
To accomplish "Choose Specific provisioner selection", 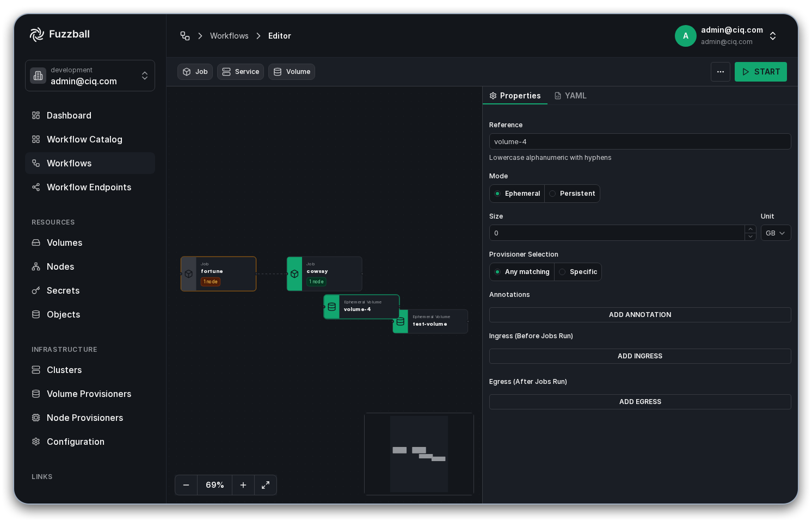I will [x=578, y=272].
